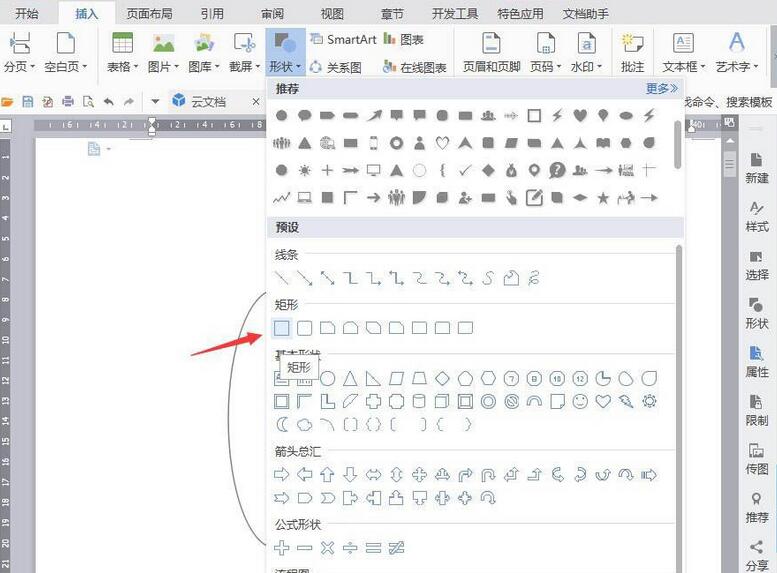Pick the recommended star shape
777x573 pixels.
point(603,198)
